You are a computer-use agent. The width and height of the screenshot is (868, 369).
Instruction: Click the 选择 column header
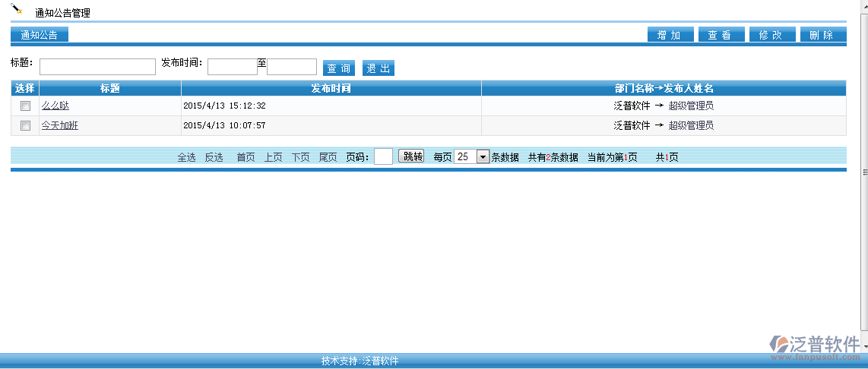point(25,88)
